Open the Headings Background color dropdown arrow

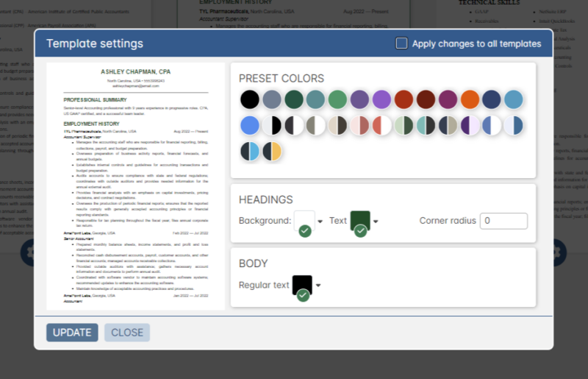[320, 222]
